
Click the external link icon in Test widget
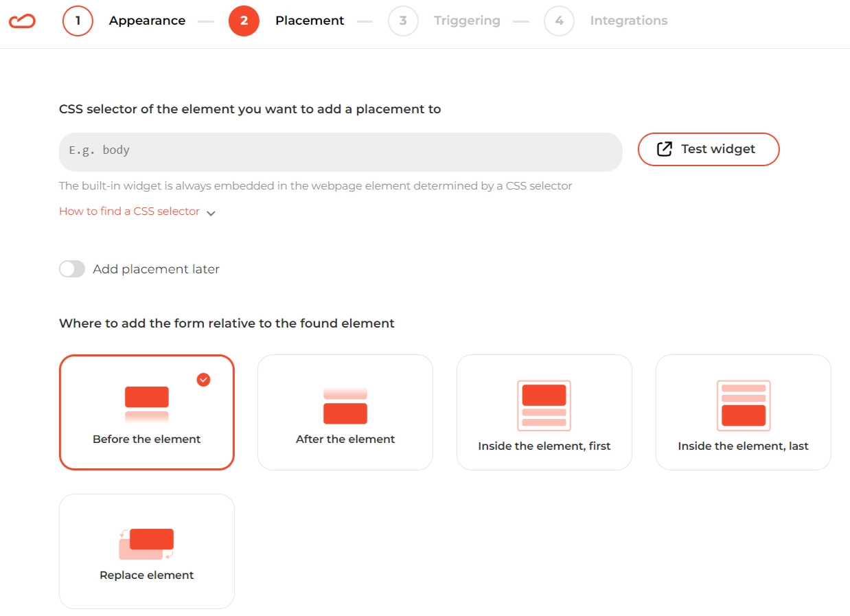(665, 149)
